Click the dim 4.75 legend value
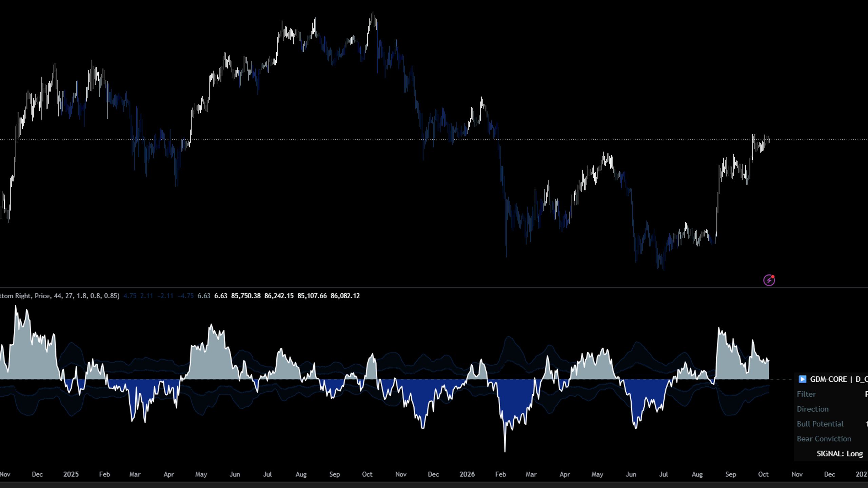Viewport: 868px width, 488px height. [x=130, y=296]
